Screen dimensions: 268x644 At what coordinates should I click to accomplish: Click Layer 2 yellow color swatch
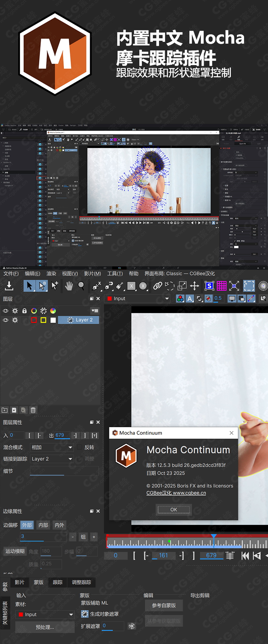pos(43,320)
